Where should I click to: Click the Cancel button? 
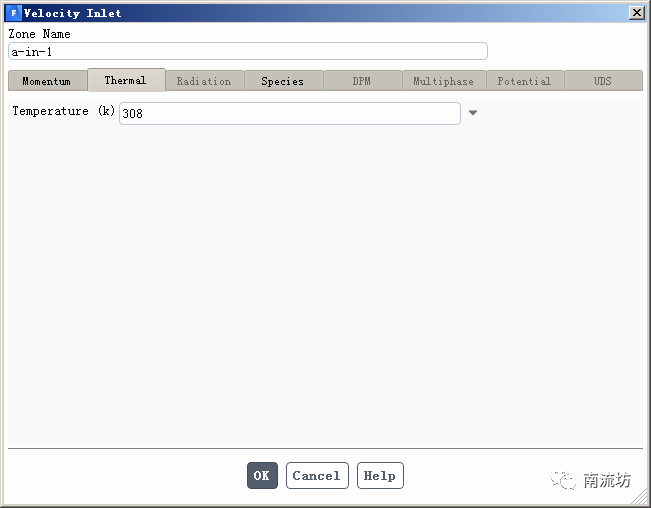[317, 476]
